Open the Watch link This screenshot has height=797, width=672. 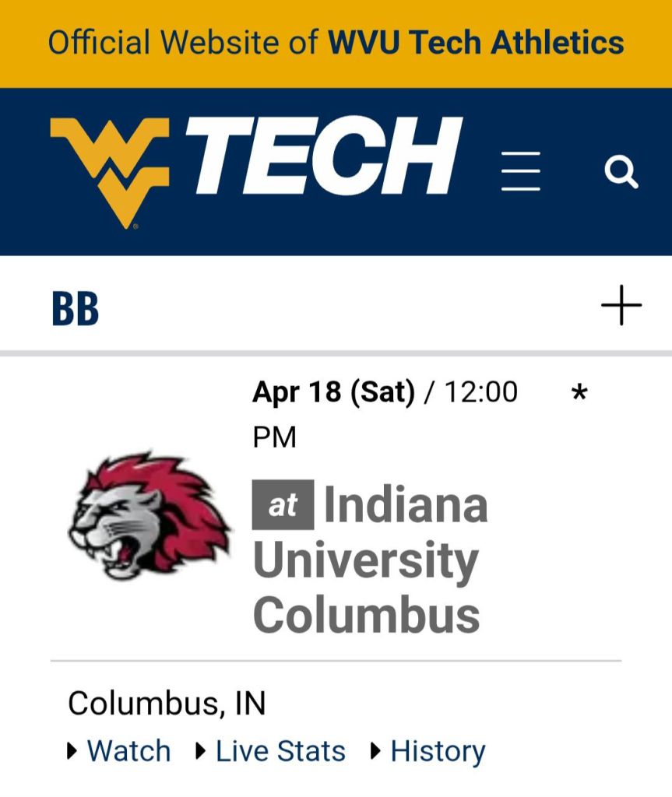128,751
